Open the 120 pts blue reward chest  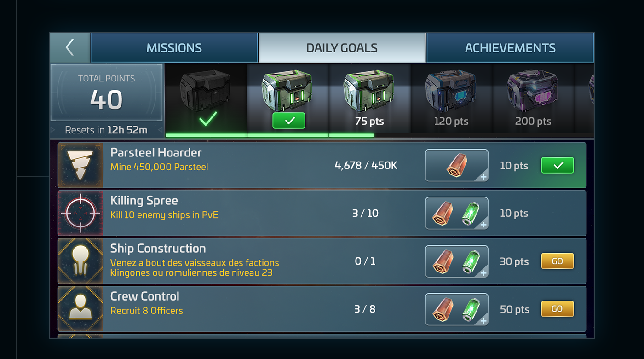(451, 92)
